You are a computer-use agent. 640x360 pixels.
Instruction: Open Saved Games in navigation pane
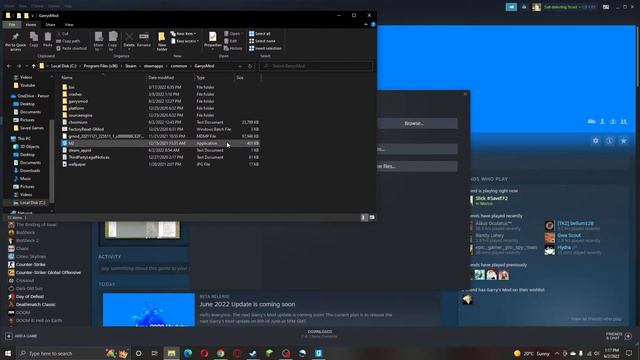tap(31, 128)
